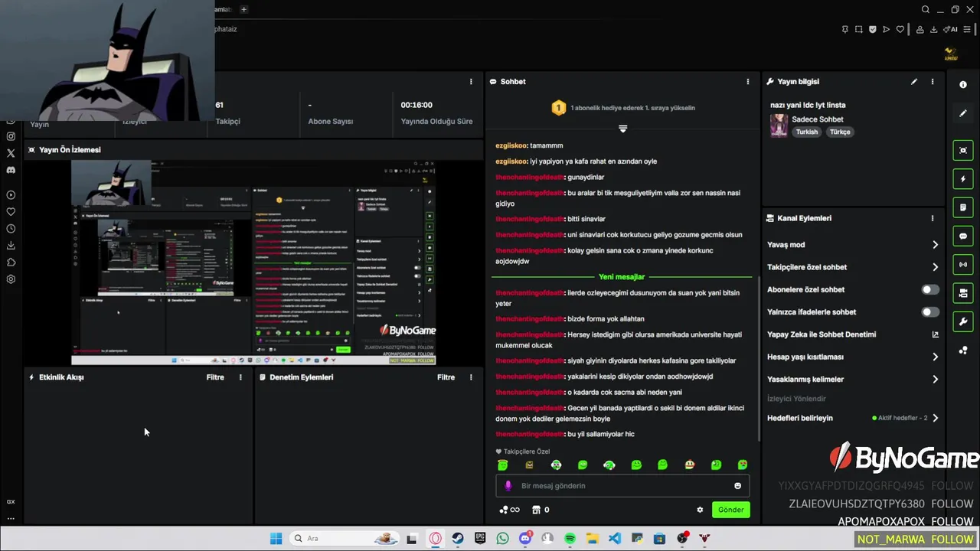Click the wrench quick action icon
Image resolution: width=980 pixels, height=551 pixels.
pos(963,321)
